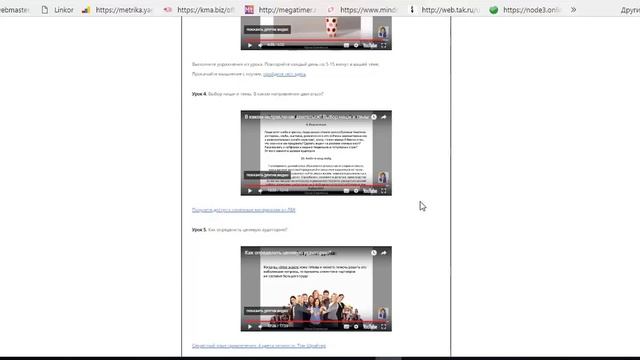Screen dimensions: 640x360
Task: Open topmost video on YouTube via logo
Action: point(370,45)
